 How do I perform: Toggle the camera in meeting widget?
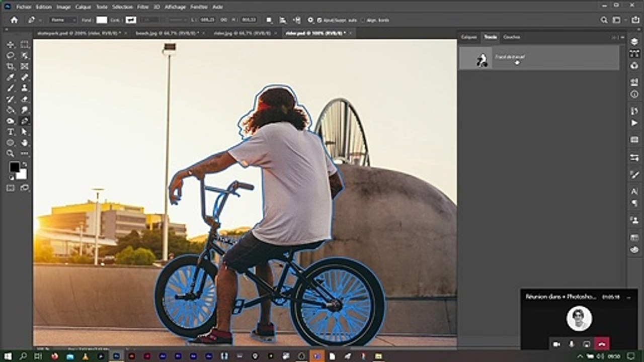(x=556, y=344)
